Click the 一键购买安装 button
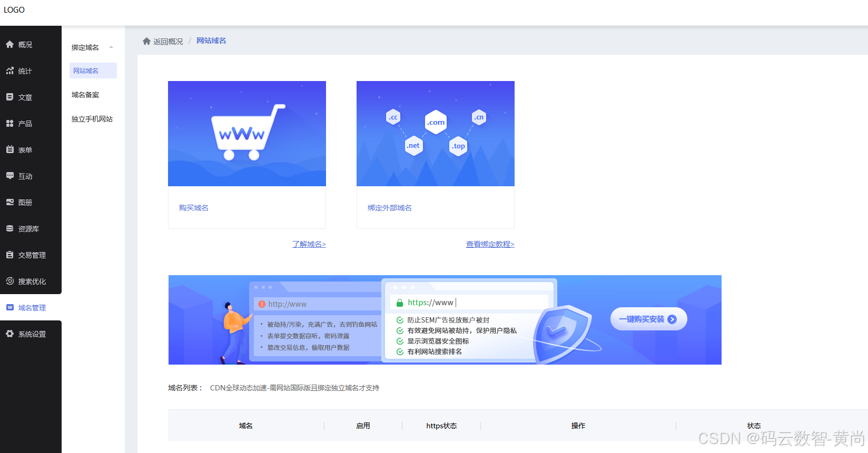Viewport: 868px width, 453px height. (x=649, y=319)
